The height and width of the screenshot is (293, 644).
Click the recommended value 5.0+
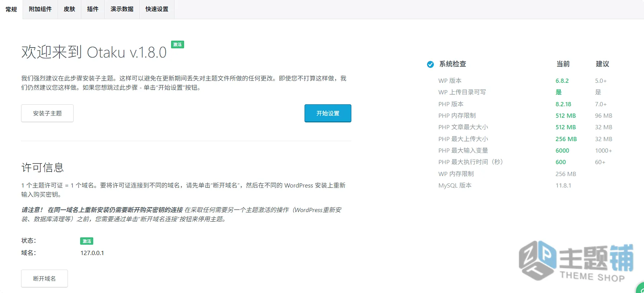tap(601, 81)
